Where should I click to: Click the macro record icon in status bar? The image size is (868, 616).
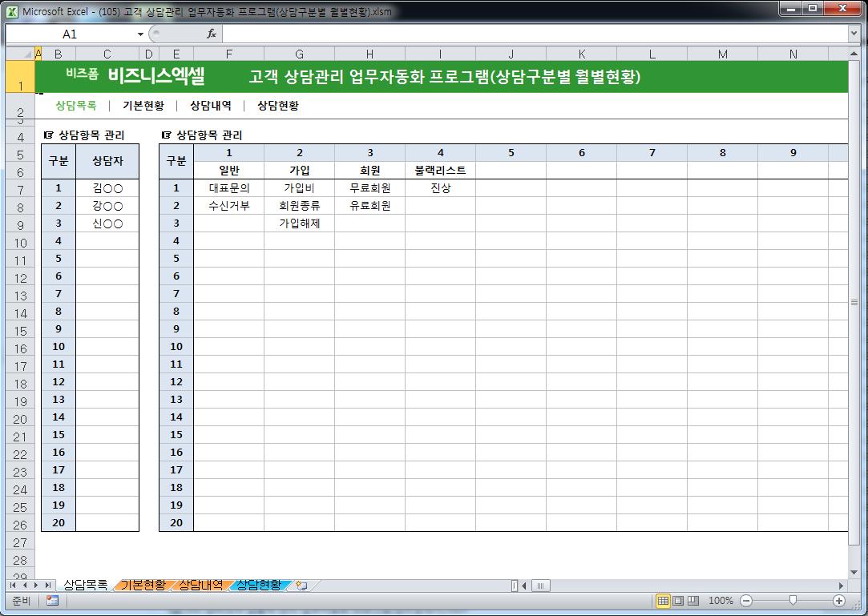[x=52, y=601]
